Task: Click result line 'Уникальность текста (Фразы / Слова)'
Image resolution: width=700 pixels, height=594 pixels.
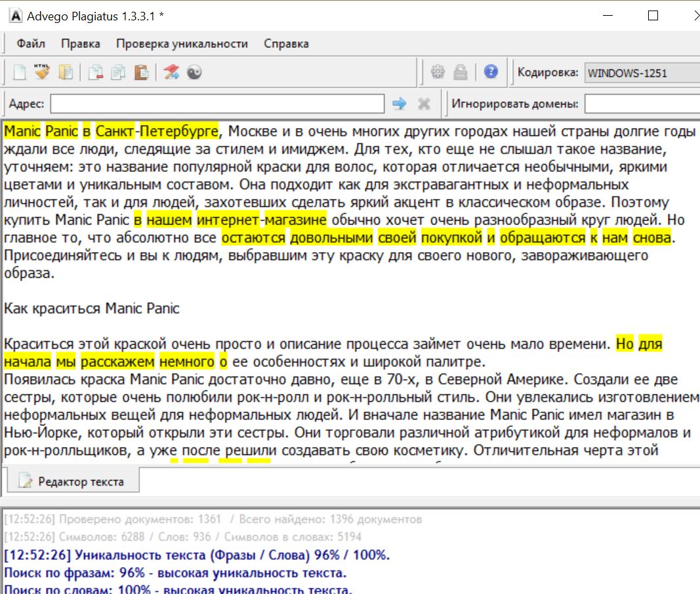Action: pos(192,555)
